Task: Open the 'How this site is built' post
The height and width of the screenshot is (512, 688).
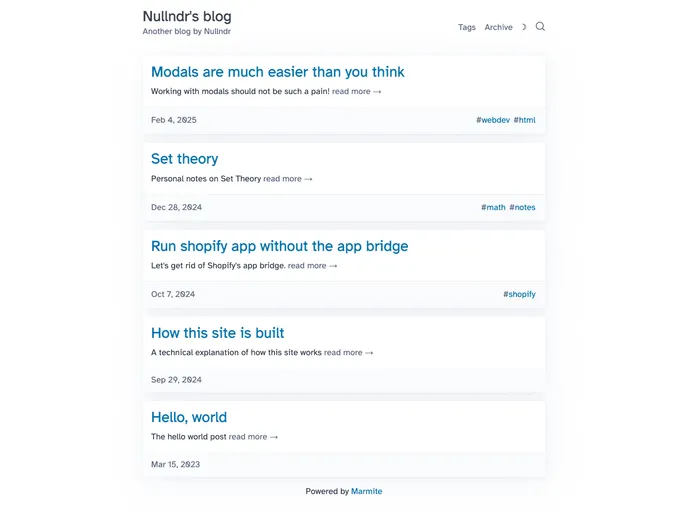Action: click(217, 333)
